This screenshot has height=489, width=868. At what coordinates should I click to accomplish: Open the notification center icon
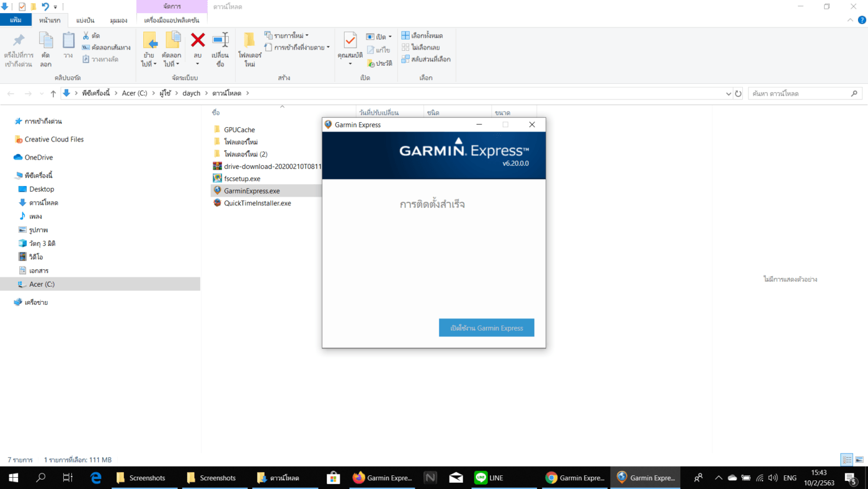tap(851, 478)
